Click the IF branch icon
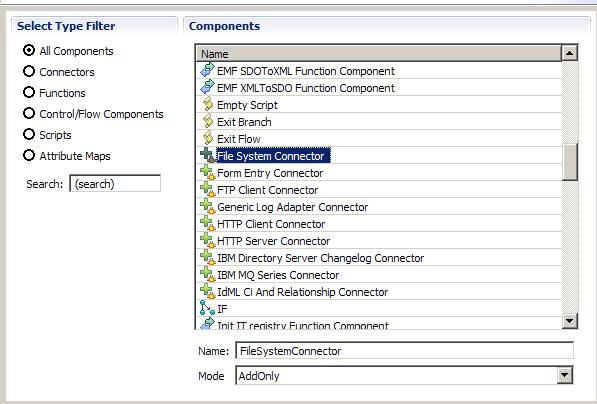The image size is (597, 404). point(208,308)
